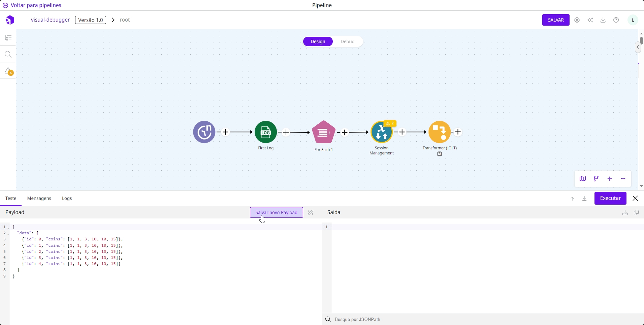644x325 pixels.
Task: Expand the right side panel chevron
Action: point(638,48)
